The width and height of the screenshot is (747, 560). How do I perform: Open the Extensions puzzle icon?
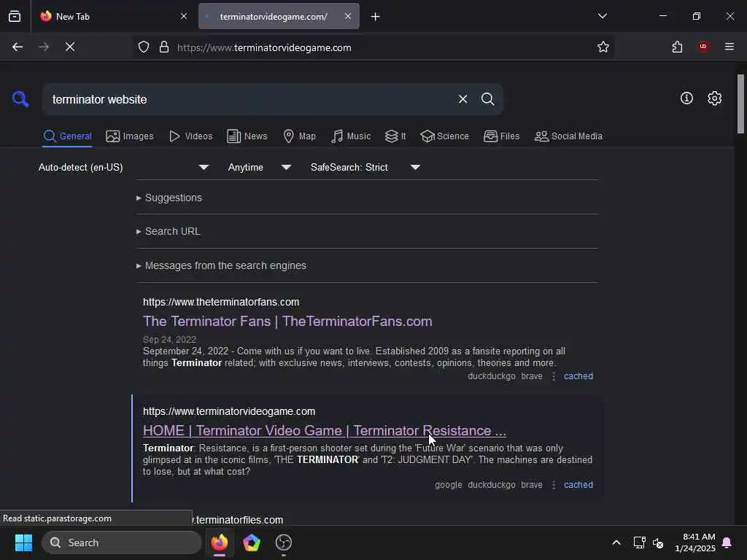click(x=677, y=47)
